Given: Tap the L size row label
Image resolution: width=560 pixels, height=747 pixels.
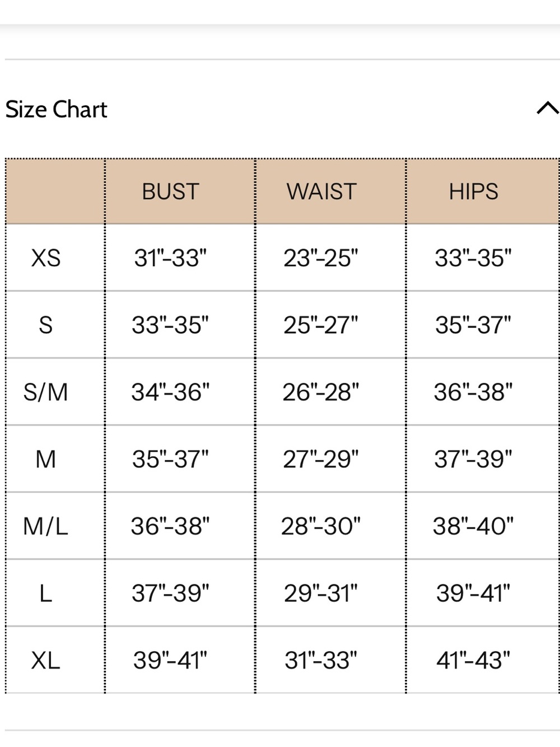Looking at the screenshot, I should tap(46, 593).
